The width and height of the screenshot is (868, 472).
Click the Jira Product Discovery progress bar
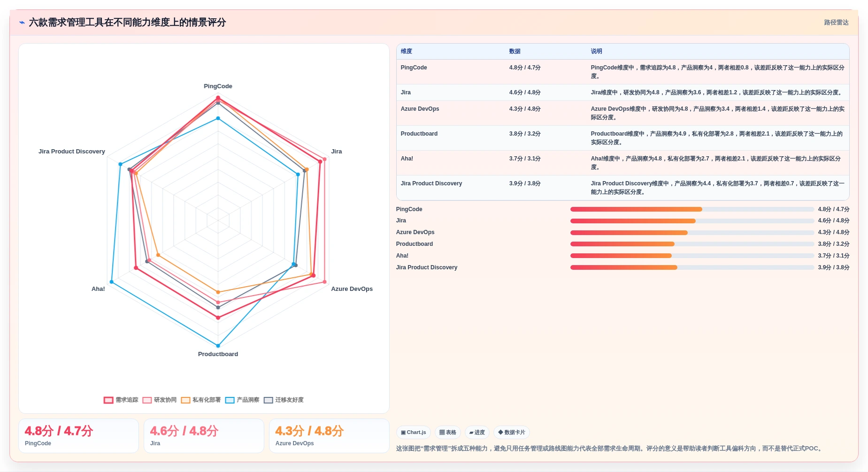pos(692,267)
